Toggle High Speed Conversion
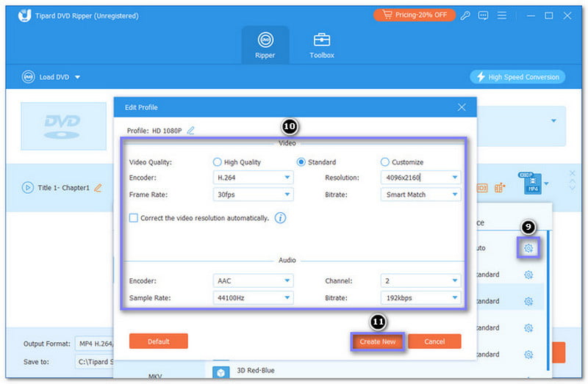588x384 pixels. click(x=517, y=77)
